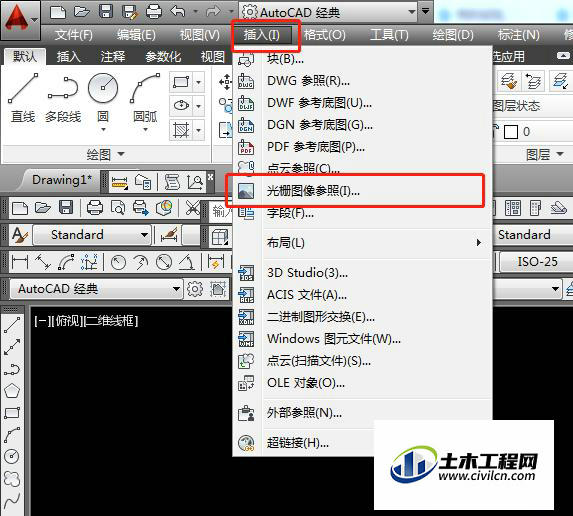This screenshot has width=573, height=516.
Task: Open the AutoCAD application menu logo
Action: click(20, 19)
